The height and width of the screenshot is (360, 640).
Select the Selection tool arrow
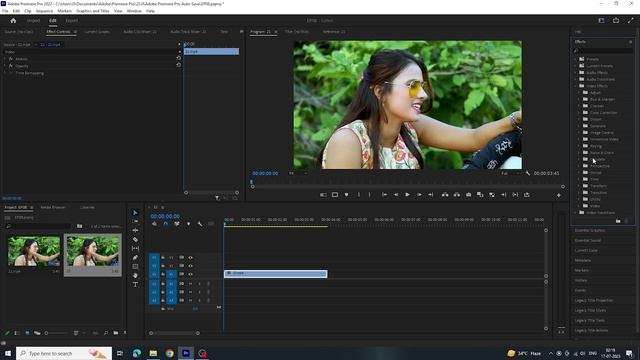point(135,213)
